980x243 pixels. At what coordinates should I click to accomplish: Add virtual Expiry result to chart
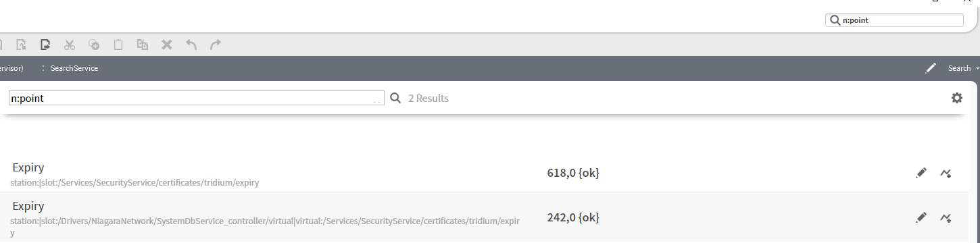946,217
